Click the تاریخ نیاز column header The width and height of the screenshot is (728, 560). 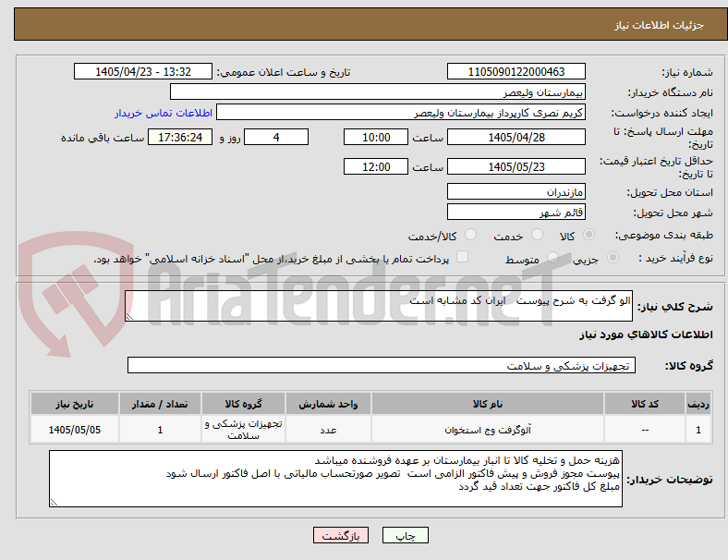(x=75, y=404)
